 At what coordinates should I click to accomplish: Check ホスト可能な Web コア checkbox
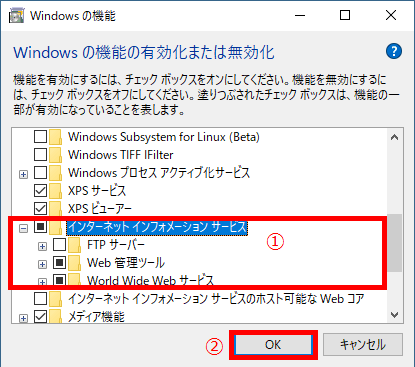[x=40, y=299]
